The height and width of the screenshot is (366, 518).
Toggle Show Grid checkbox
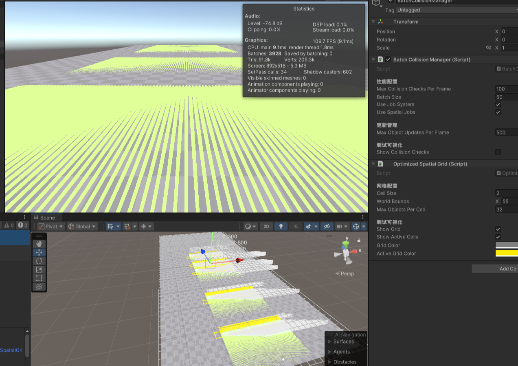(x=498, y=229)
